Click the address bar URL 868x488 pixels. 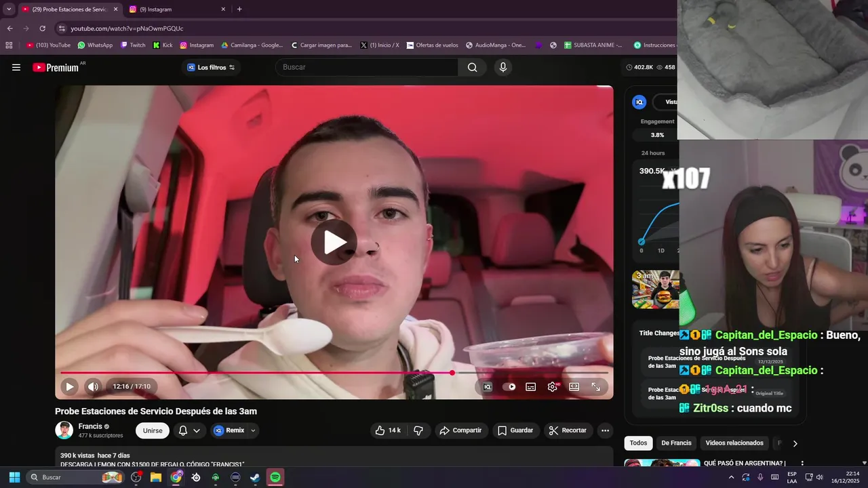pos(127,28)
